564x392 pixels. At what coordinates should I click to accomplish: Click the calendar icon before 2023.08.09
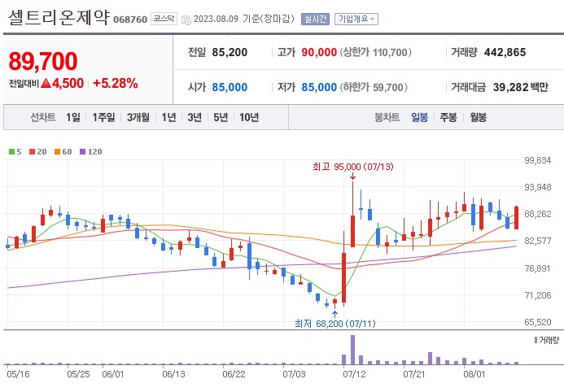[186, 20]
